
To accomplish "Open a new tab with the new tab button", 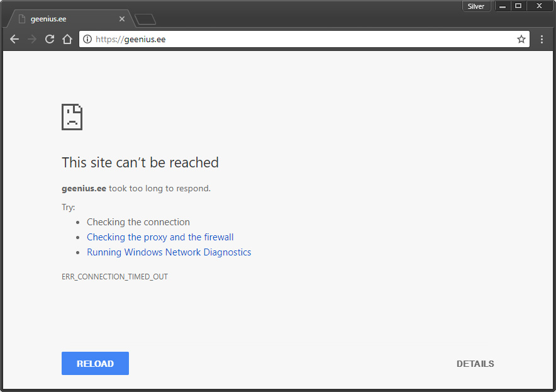I will (x=145, y=20).
